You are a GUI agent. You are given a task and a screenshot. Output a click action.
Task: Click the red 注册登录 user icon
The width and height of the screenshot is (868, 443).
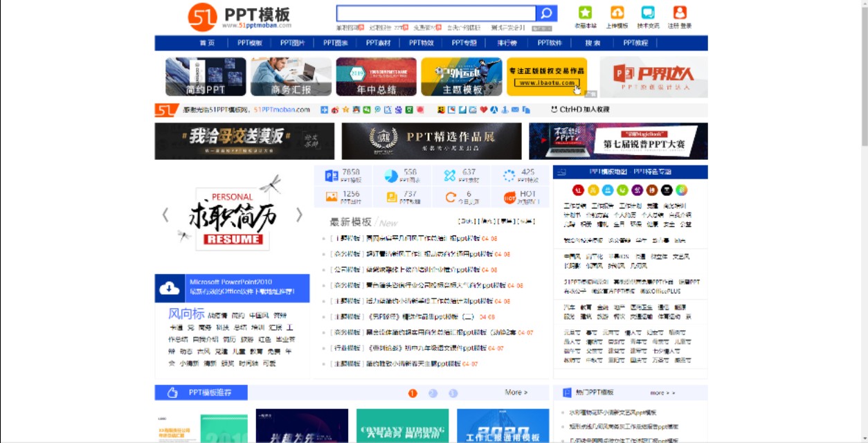click(x=679, y=12)
